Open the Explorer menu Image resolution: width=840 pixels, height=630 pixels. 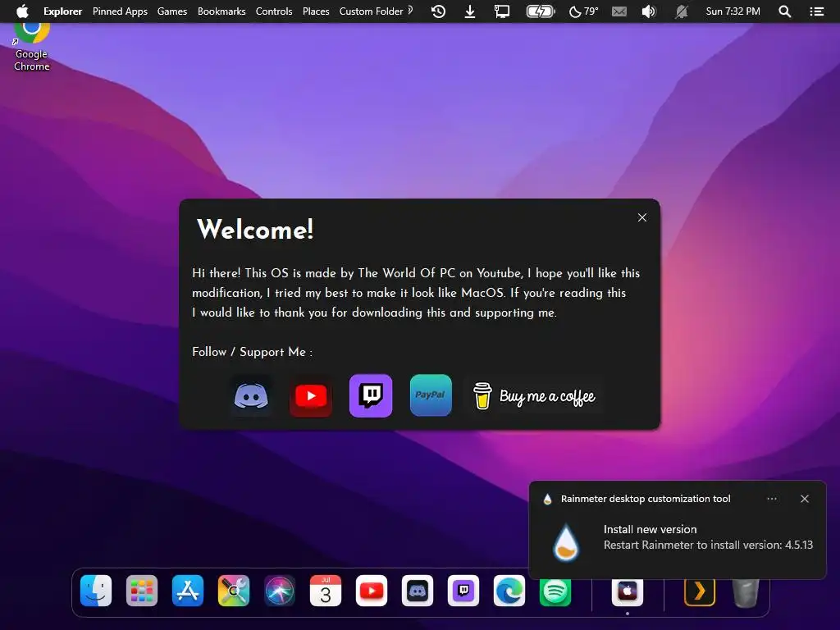62,11
